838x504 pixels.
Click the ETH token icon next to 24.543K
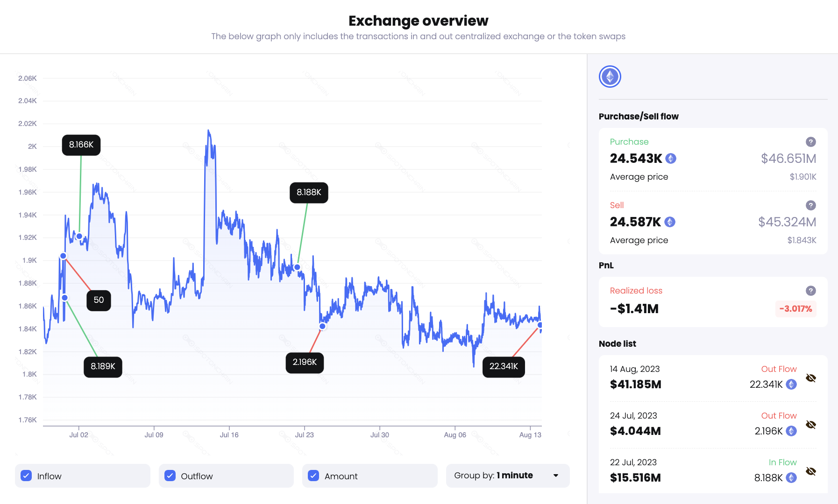click(x=670, y=159)
